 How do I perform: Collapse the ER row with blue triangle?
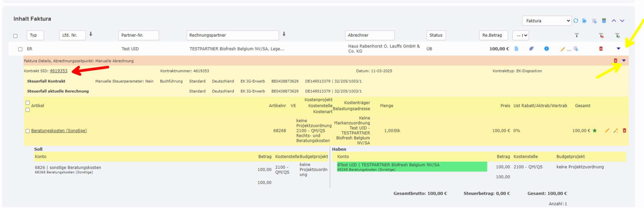coord(618,49)
